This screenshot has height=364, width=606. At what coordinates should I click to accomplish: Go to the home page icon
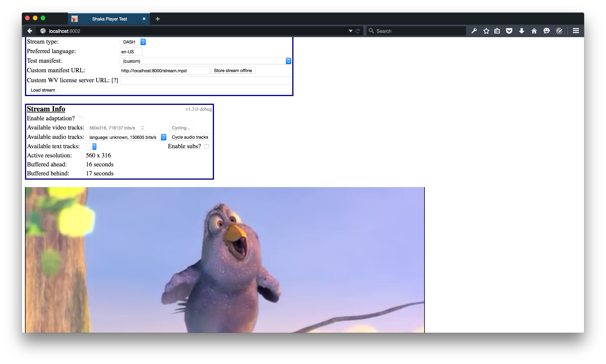point(534,31)
